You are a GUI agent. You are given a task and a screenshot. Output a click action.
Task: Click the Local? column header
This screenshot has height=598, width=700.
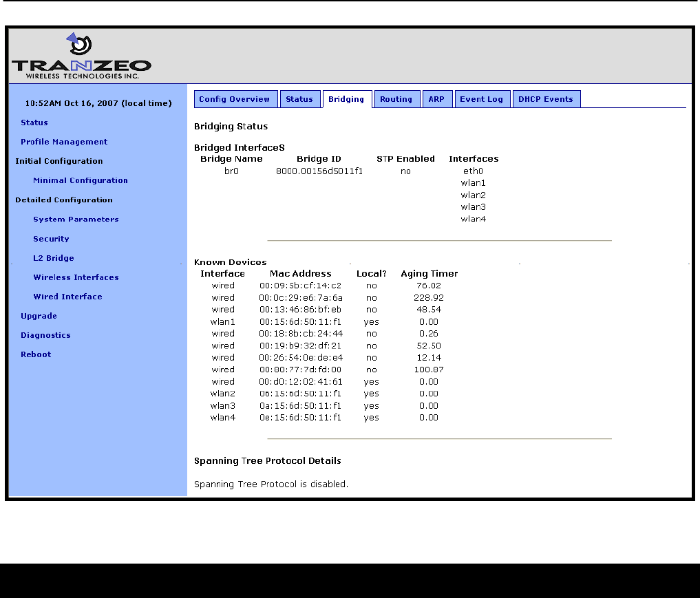click(372, 274)
